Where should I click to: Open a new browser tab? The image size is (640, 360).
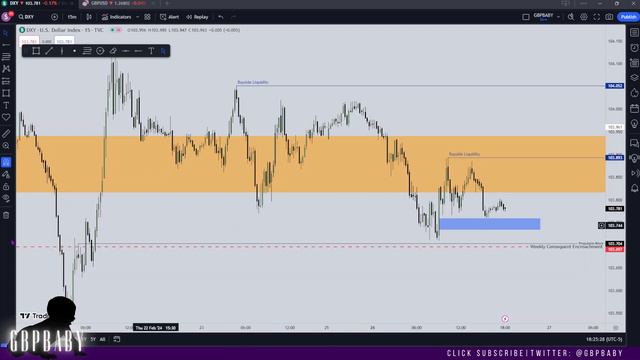click(167, 3)
